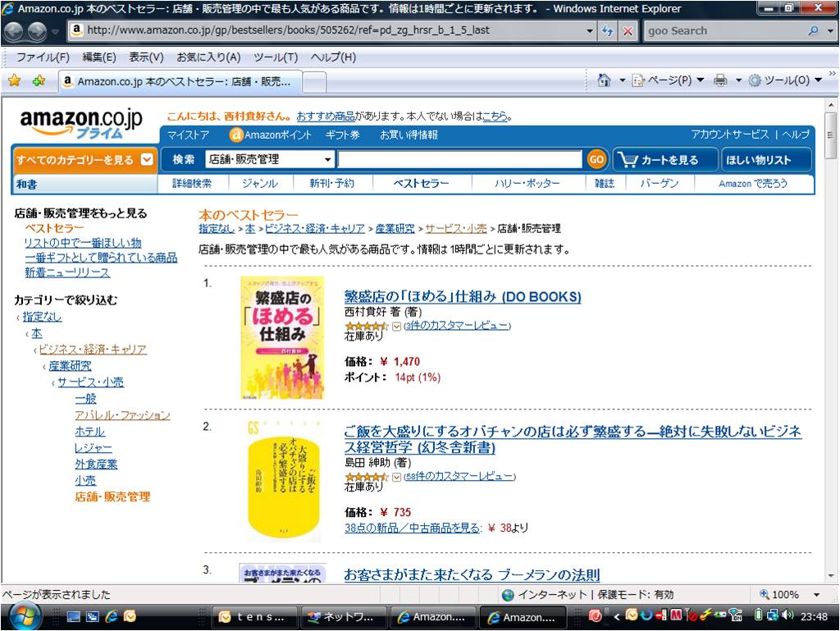Open 58件のカスタマーレビュー link
This screenshot has width=840, height=631.
[459, 476]
